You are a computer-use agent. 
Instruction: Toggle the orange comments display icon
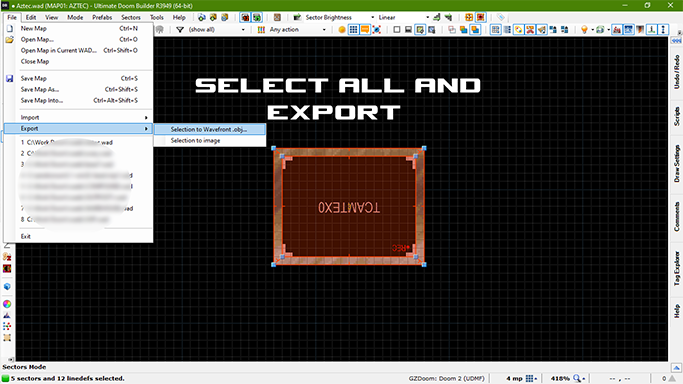[x=365, y=30]
